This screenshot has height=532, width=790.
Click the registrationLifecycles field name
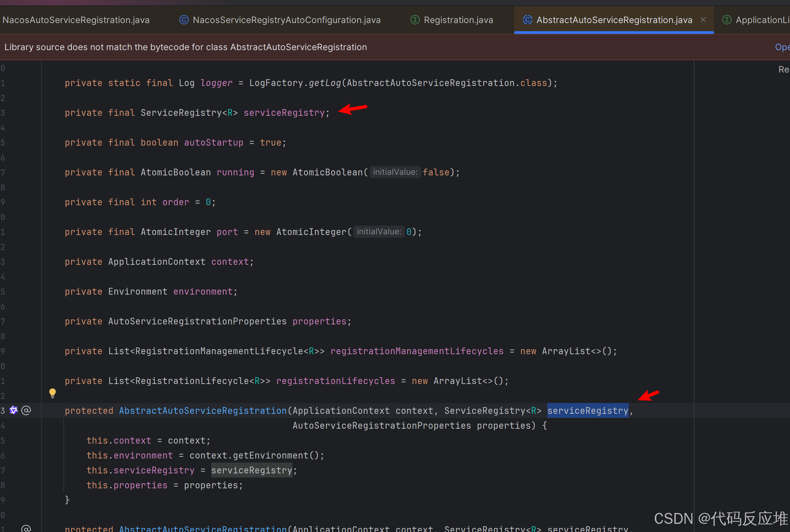[x=336, y=381]
